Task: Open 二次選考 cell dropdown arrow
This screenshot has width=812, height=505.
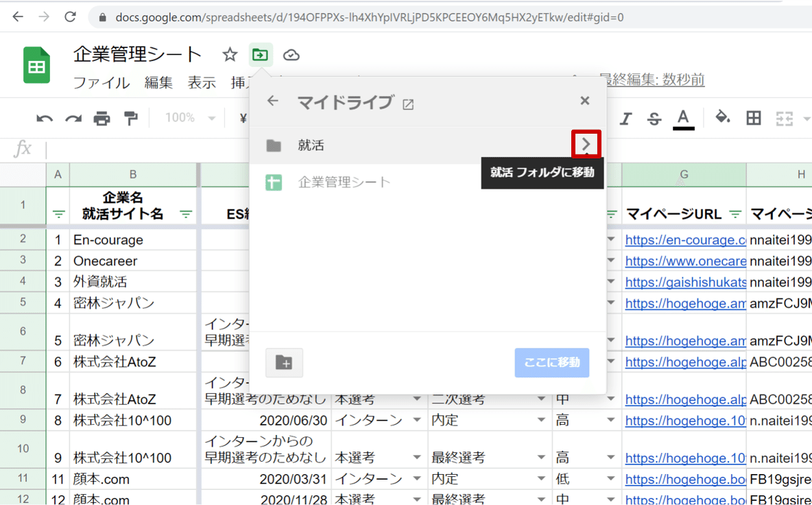Action: coord(541,399)
